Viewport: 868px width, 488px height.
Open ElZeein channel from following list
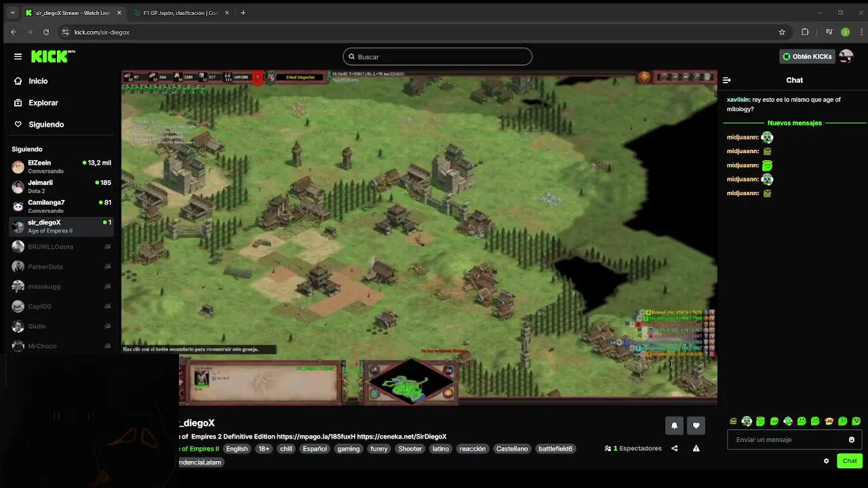click(62, 167)
